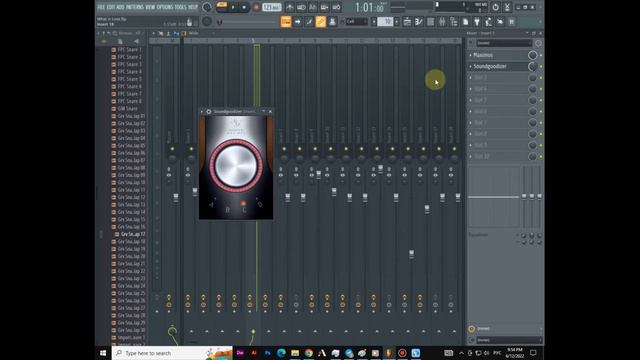The height and width of the screenshot is (360, 640).
Task: Open File Explorer from taskbar
Action: click(295, 353)
